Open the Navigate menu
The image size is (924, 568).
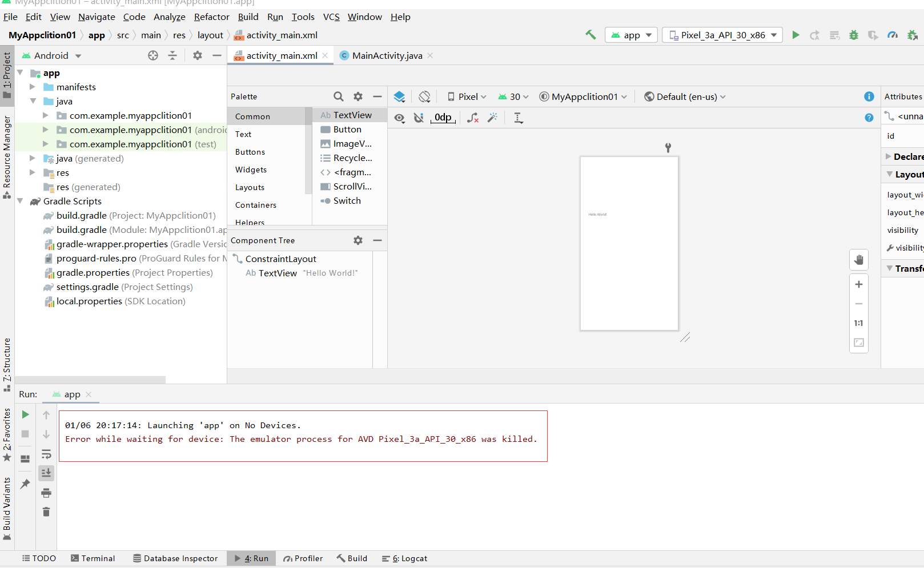coord(97,17)
